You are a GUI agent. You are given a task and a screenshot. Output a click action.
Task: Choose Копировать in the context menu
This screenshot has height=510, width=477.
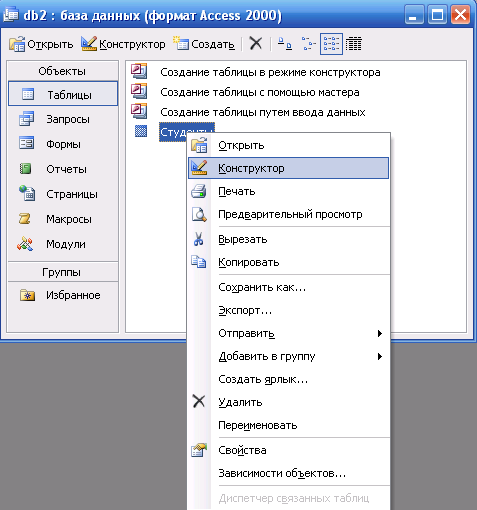[289, 262]
